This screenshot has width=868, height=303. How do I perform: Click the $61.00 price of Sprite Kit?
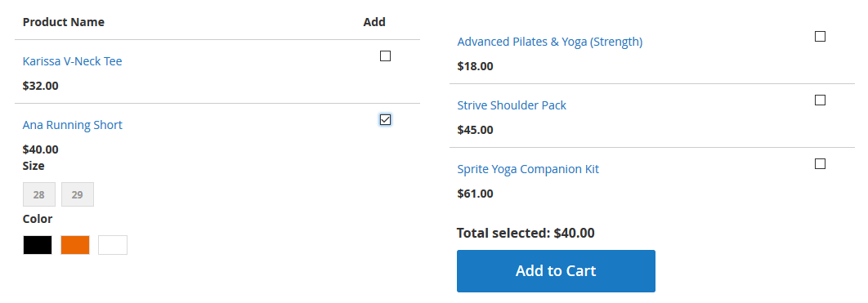[475, 194]
